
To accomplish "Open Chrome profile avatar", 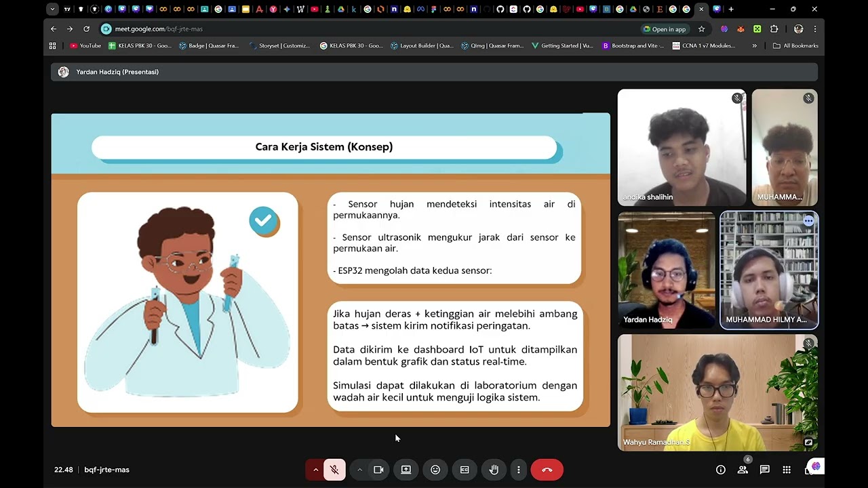I will point(798,29).
